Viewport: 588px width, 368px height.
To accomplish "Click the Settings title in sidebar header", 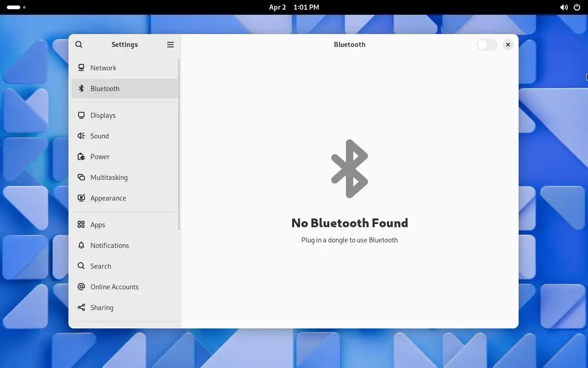I will [124, 45].
